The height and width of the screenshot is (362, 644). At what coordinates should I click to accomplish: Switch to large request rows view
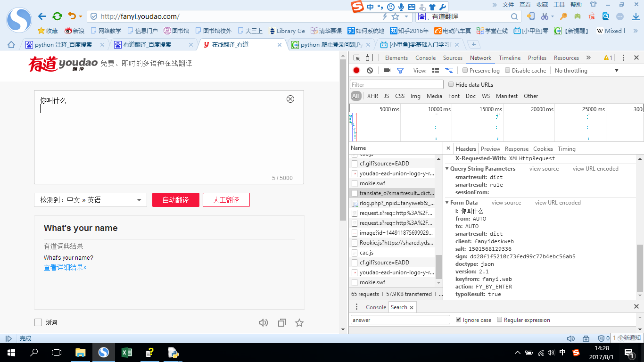[436, 70]
